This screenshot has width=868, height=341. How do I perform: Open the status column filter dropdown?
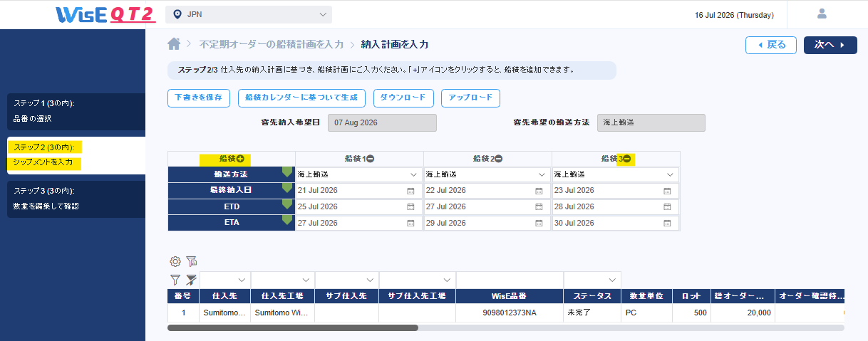point(592,280)
